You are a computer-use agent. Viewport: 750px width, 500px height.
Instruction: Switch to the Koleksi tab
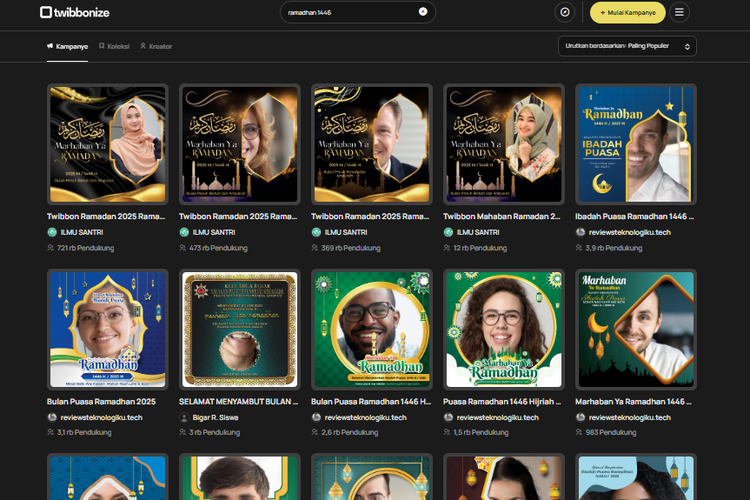tap(114, 46)
